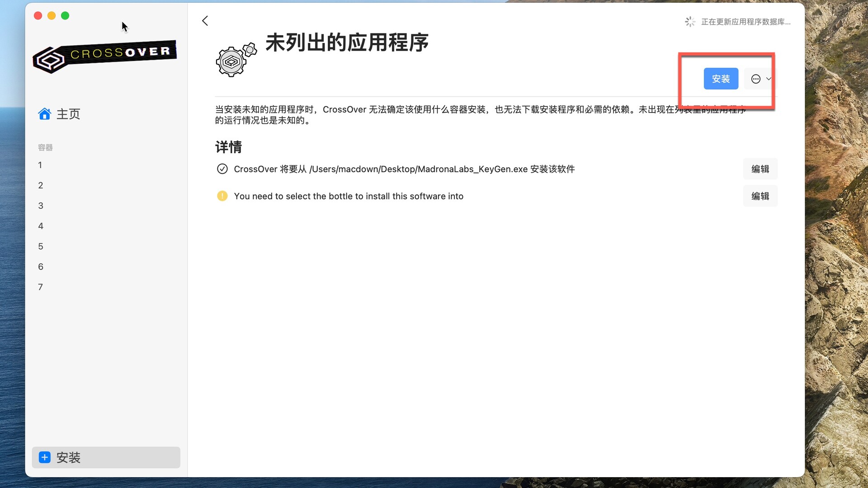The height and width of the screenshot is (488, 868).
Task: Click the 详情 details heading
Action: point(228,147)
